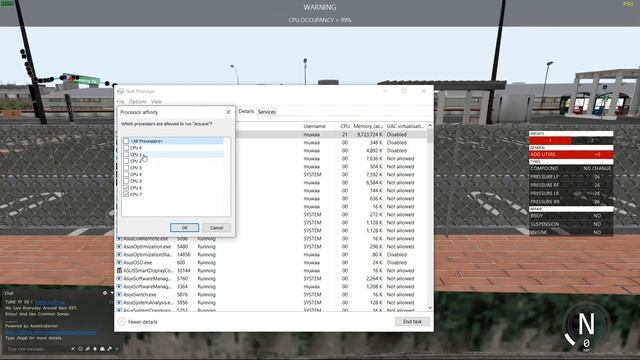Viewport: 640px width, 360px height.
Task: Select the AsusOptimization.exe process row
Action: (271, 247)
